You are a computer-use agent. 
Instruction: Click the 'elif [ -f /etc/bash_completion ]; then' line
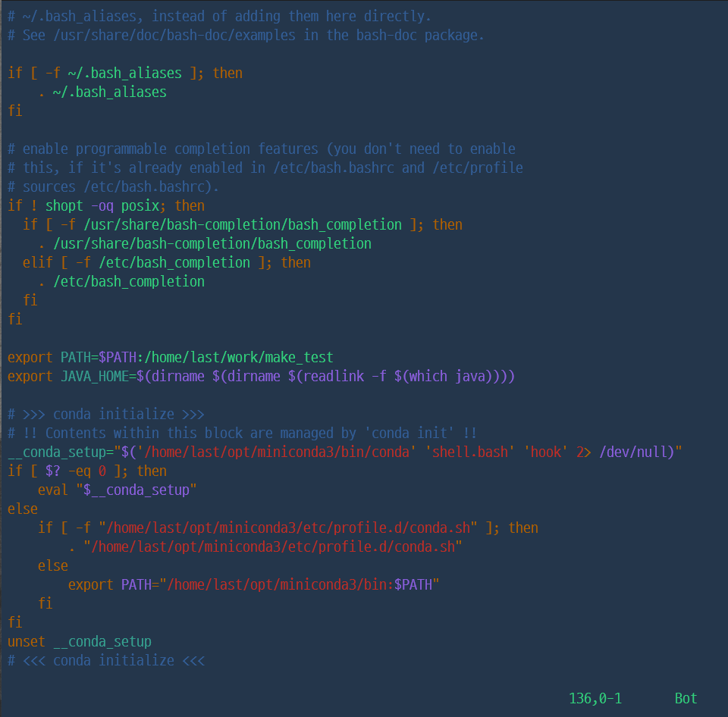[x=167, y=263]
